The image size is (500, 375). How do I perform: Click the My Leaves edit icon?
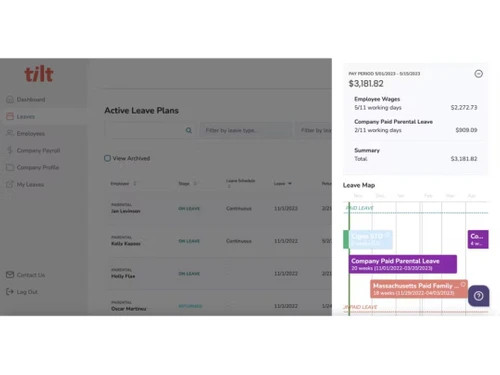(x=10, y=184)
